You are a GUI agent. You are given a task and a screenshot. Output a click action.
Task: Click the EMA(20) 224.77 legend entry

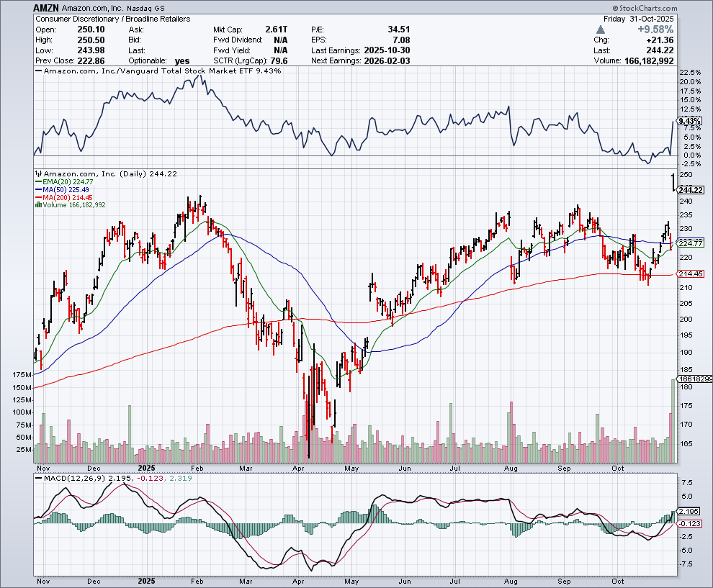64,182
